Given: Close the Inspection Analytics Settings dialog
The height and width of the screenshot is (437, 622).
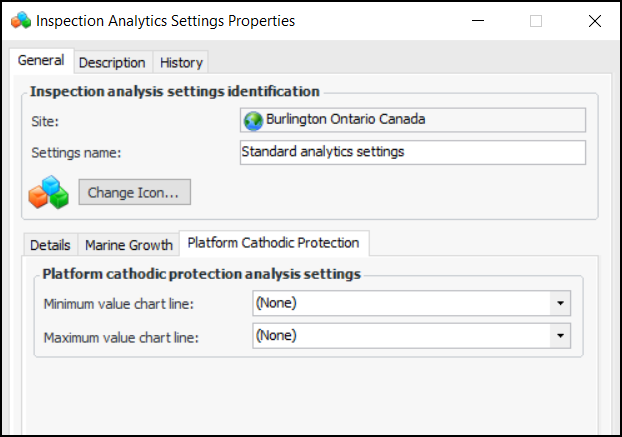Looking at the screenshot, I should (595, 20).
